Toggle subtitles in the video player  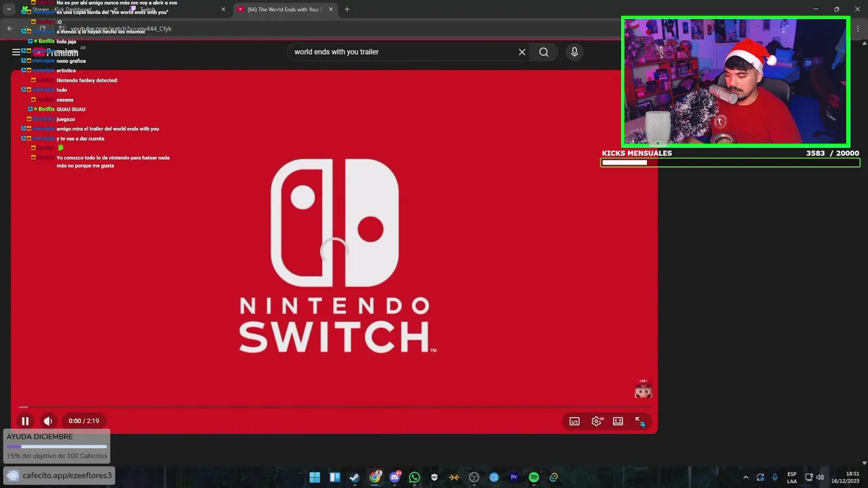[x=574, y=421]
